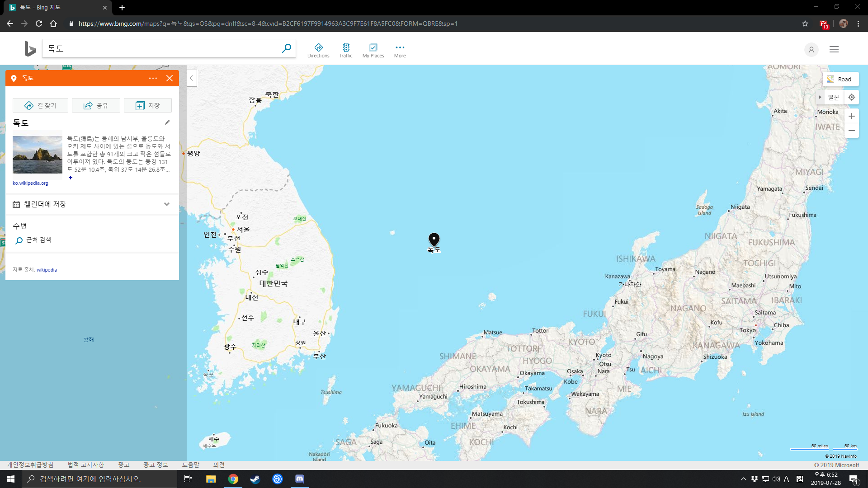868x488 pixels.
Task: Open Steam from taskbar
Action: pos(255,479)
